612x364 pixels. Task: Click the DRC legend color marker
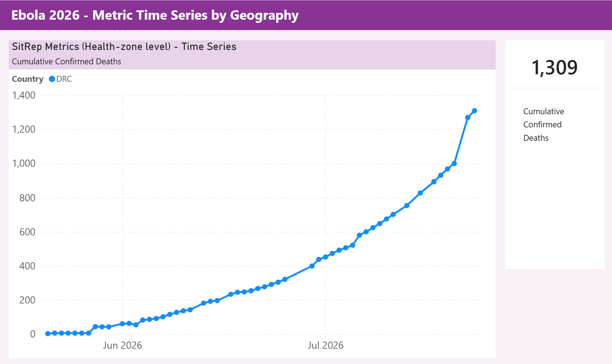[x=52, y=79]
